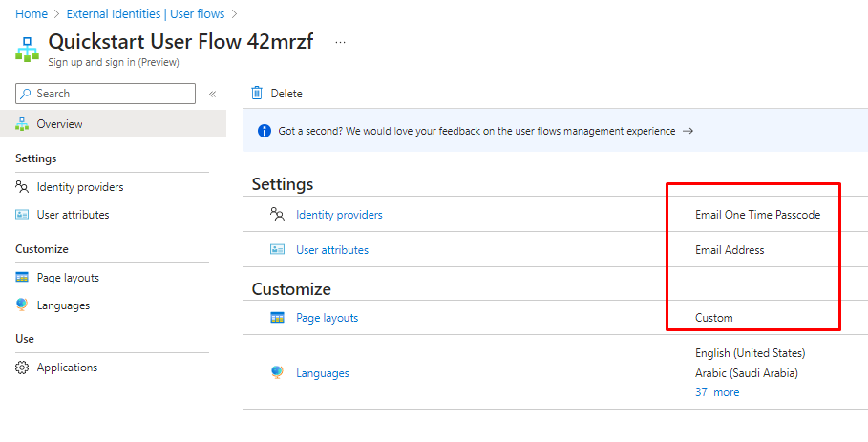Open the Identity providers link under Settings
Viewport: 868px width, 442px height.
(339, 215)
